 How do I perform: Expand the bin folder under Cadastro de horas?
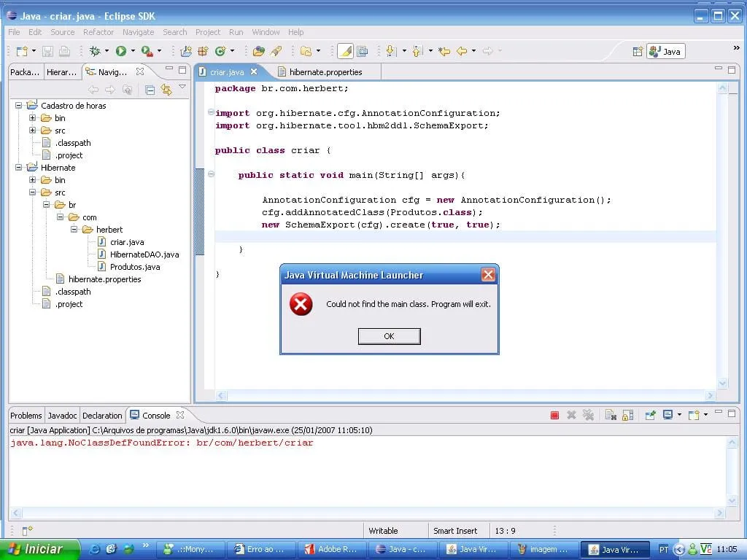(32, 118)
